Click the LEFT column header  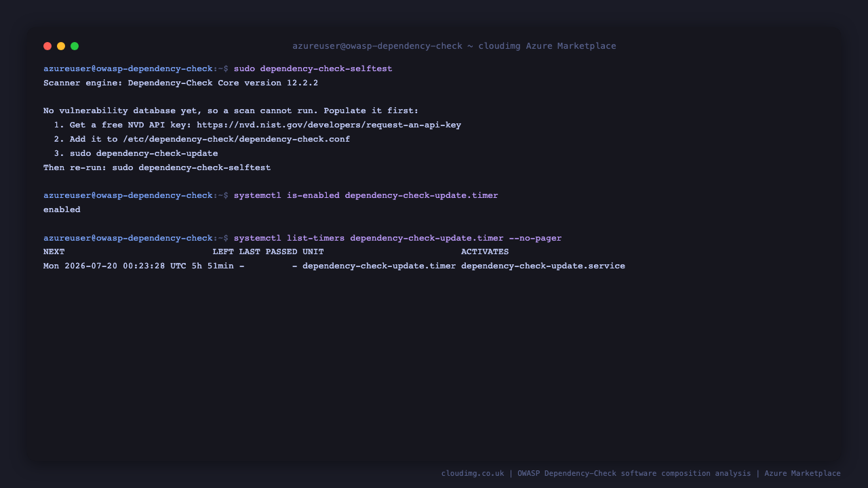point(223,252)
